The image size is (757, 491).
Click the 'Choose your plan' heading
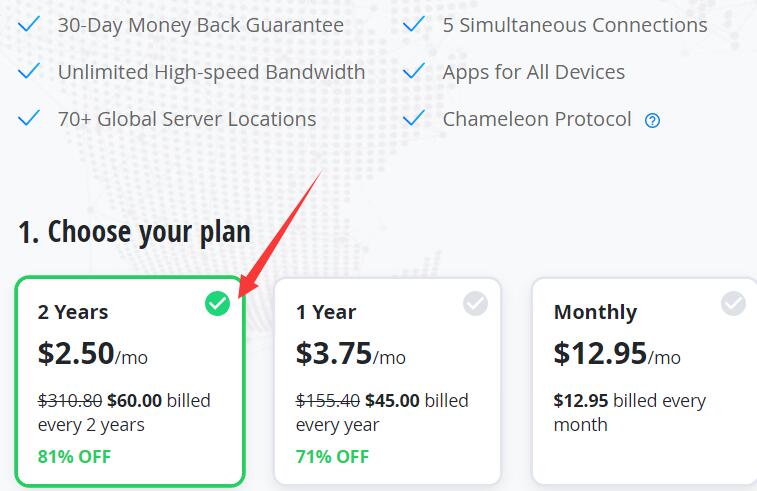[x=134, y=231]
